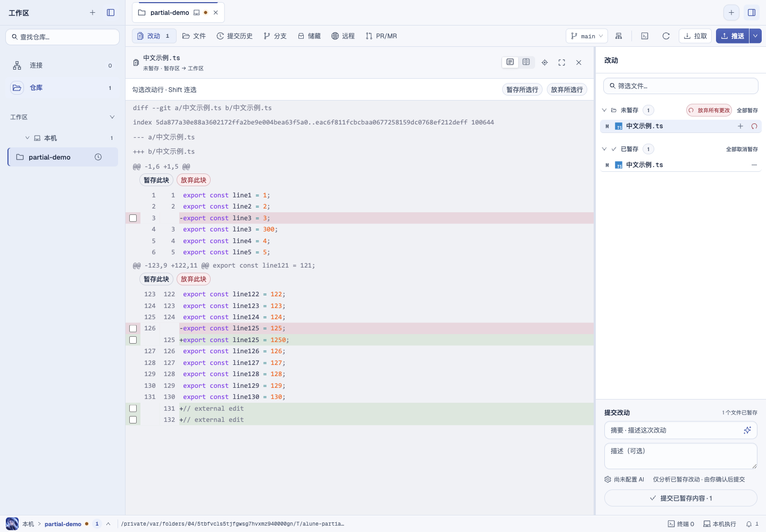Go to the 分支 tab
Screen dimensions: 766x532
275,36
